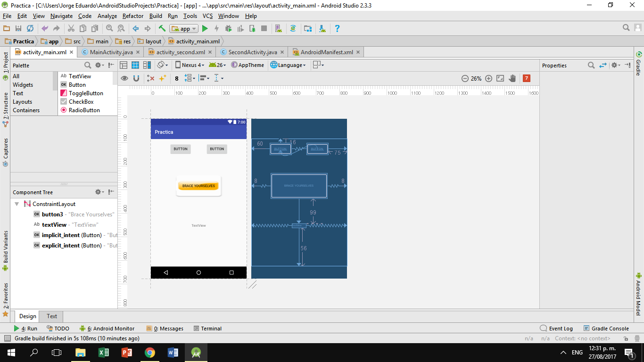Click the Palette search magnifier icon
644x362 pixels.
pyautogui.click(x=88, y=66)
